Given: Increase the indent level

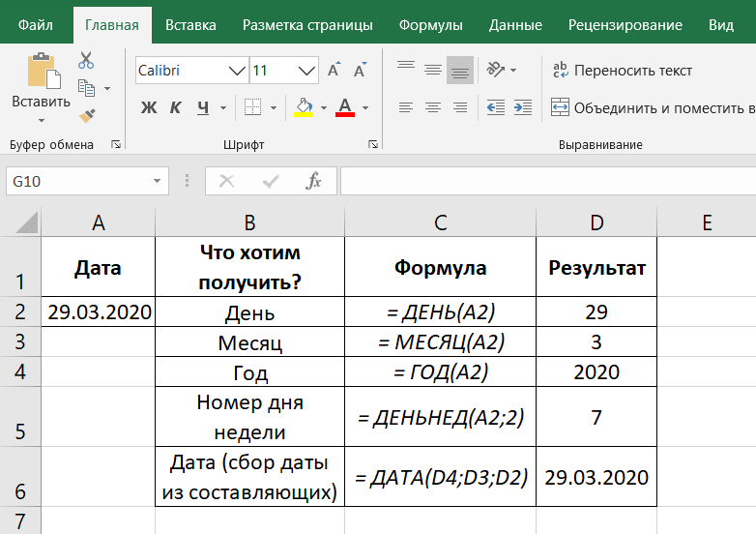Looking at the screenshot, I should 523,107.
